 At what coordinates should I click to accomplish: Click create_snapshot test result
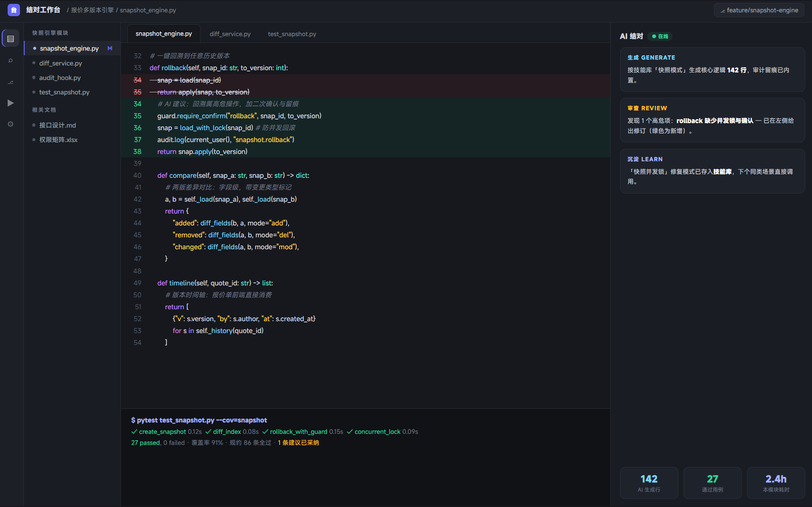[x=166, y=432]
